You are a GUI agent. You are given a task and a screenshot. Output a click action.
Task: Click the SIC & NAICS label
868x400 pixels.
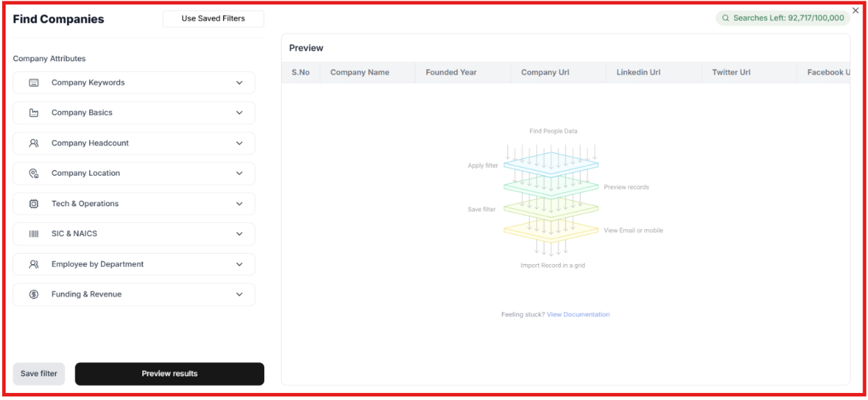point(75,234)
